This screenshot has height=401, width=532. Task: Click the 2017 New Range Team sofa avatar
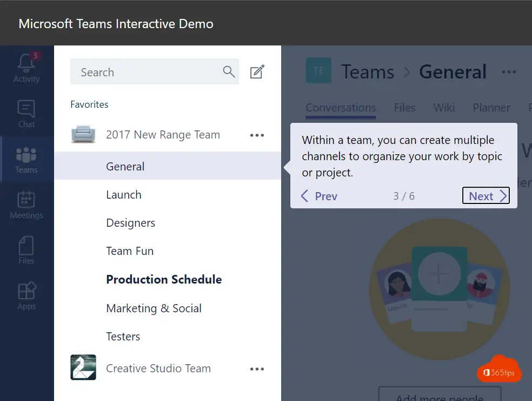pos(83,134)
